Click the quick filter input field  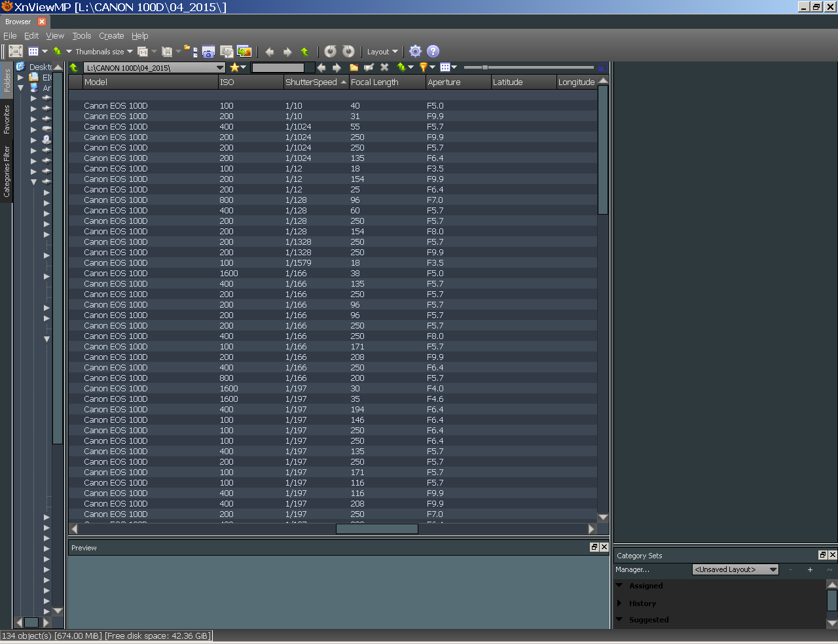click(x=278, y=67)
